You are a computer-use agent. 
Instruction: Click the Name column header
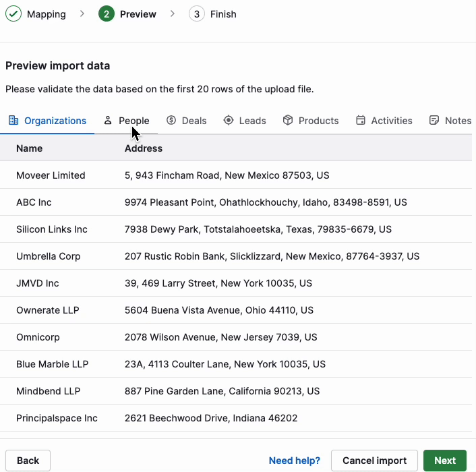click(30, 148)
